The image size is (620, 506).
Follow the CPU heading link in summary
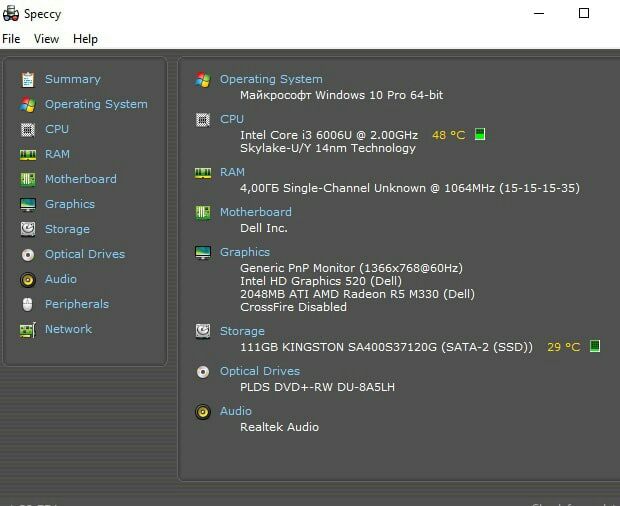tap(232, 119)
